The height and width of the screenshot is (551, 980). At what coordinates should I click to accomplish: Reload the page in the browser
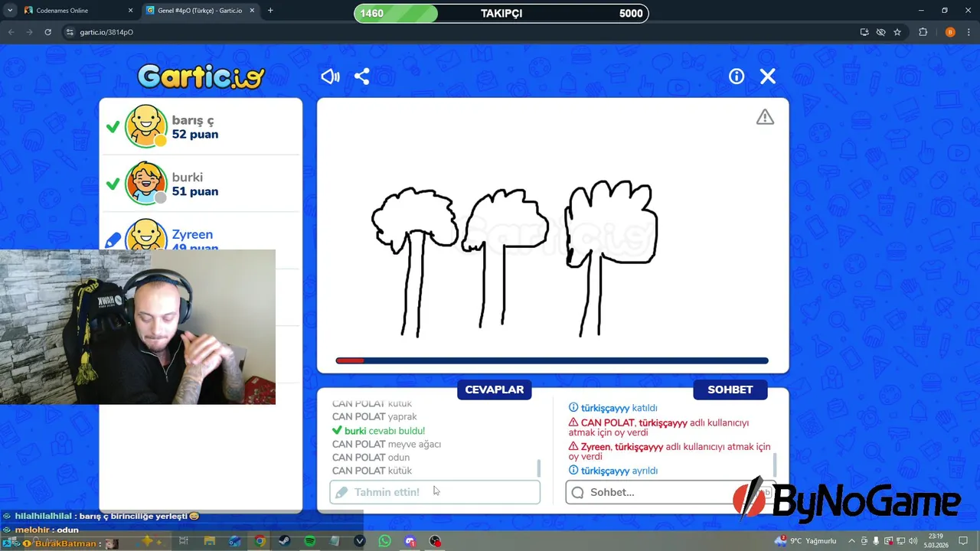[x=48, y=32]
